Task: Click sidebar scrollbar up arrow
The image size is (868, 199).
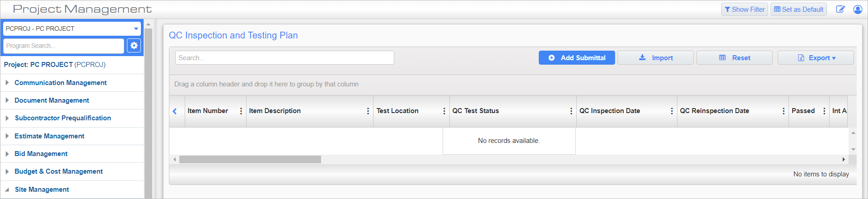Action: pos(148,24)
